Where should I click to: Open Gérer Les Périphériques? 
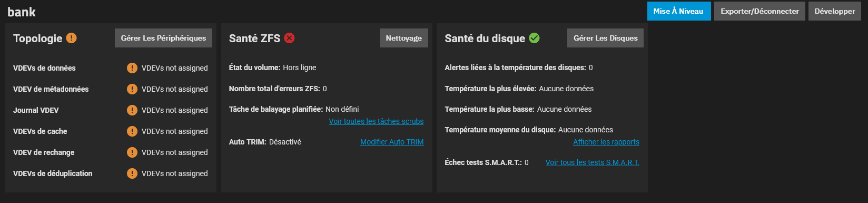tap(163, 38)
